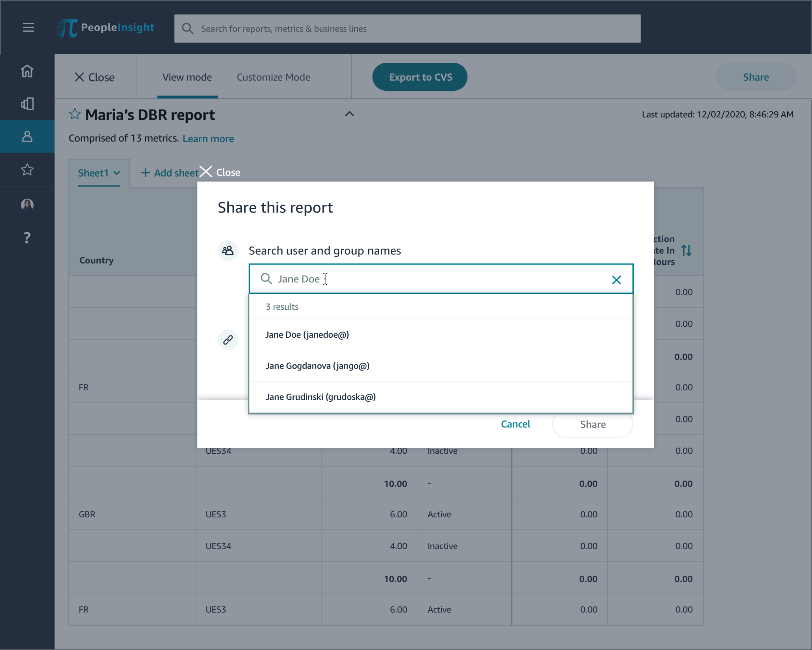Click the Learn more link
The height and width of the screenshot is (650, 812).
(208, 139)
